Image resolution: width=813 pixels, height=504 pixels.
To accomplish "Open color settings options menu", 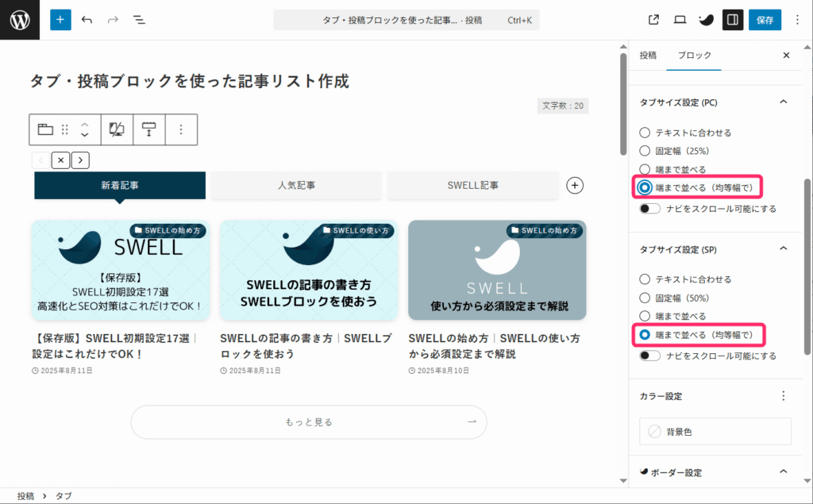I will 783,396.
